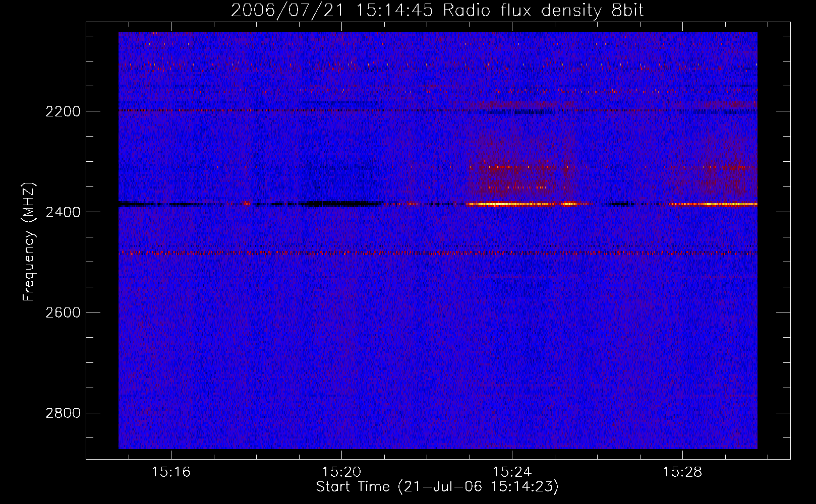The width and height of the screenshot is (816, 504).
Task: Click the 15:20 time tick label
Action: [341, 472]
